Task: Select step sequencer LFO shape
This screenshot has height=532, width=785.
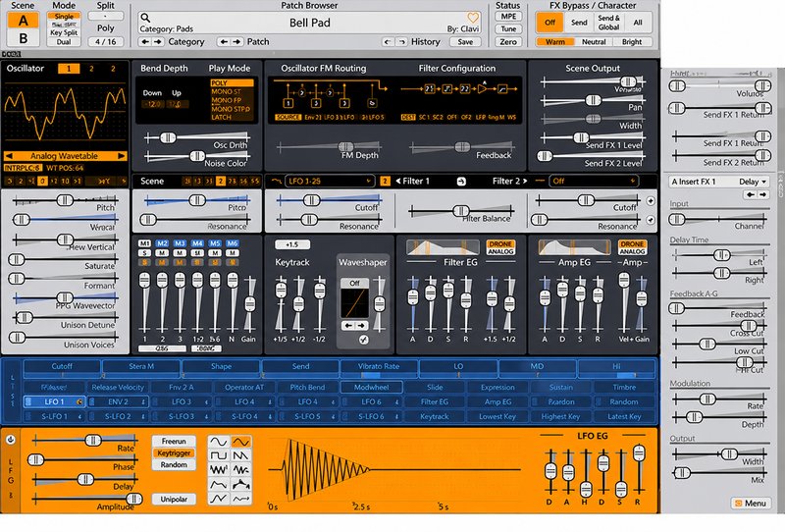Action: (x=241, y=485)
